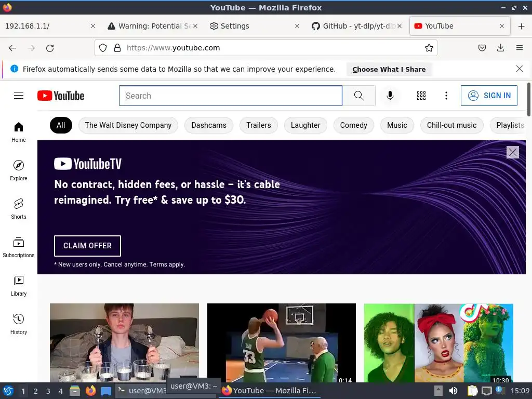The image size is (532, 399).
Task: Open file manager from taskbar
Action: click(75, 391)
